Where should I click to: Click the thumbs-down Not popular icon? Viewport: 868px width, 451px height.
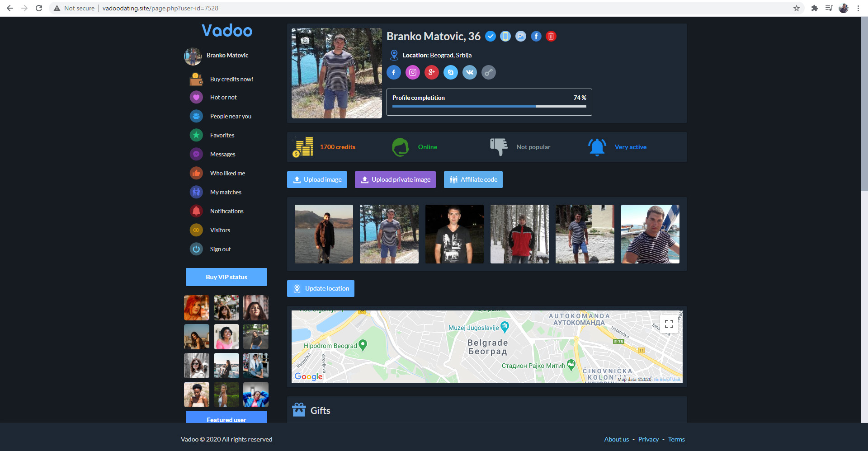point(499,147)
